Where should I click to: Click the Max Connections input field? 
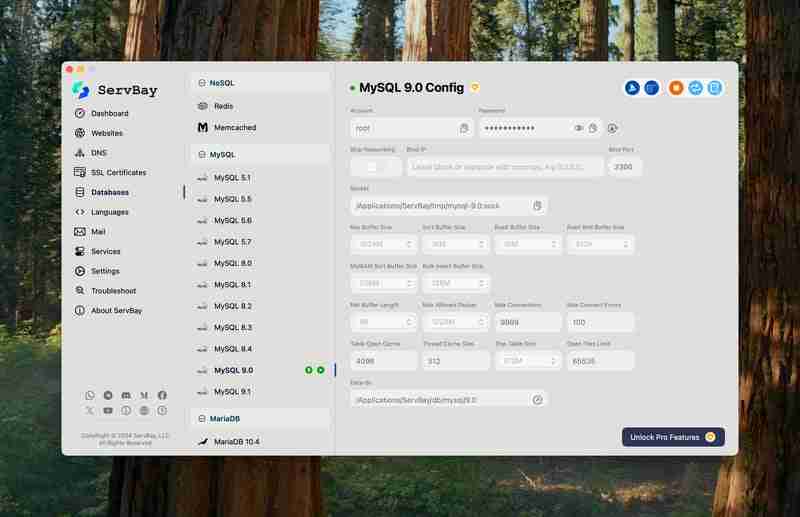pyautogui.click(x=528, y=322)
